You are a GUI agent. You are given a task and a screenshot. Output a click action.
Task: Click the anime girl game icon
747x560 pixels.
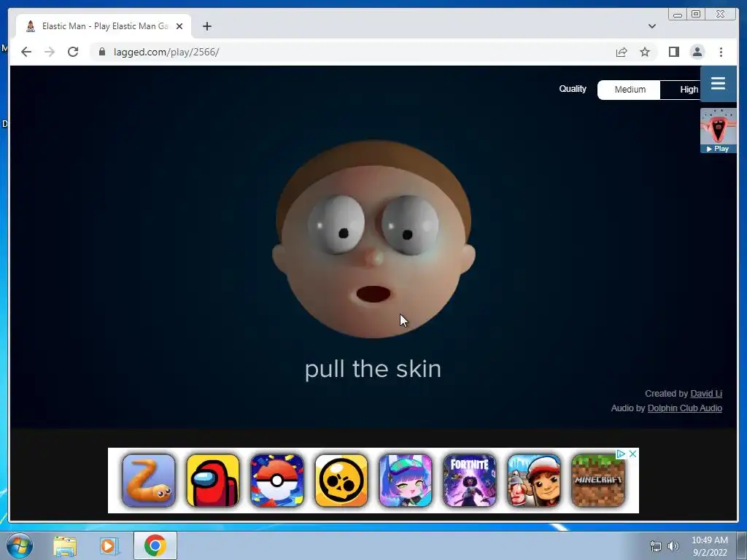coord(406,481)
